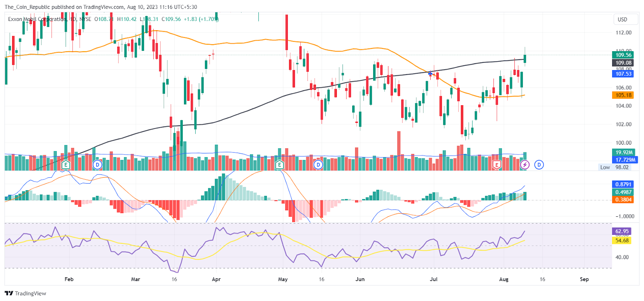Click the green earnings marker near Feb

66,165
